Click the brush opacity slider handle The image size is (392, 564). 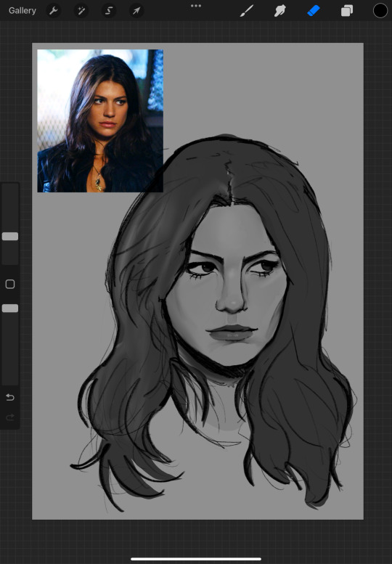[10, 308]
